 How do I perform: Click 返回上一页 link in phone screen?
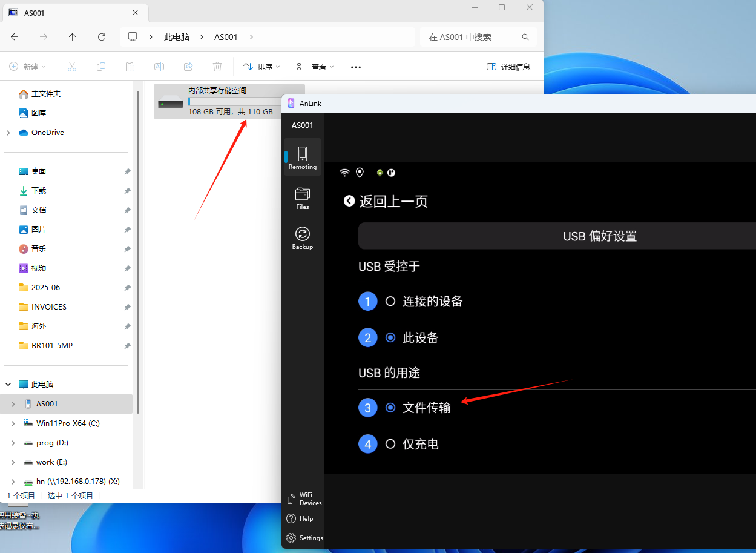pos(393,201)
